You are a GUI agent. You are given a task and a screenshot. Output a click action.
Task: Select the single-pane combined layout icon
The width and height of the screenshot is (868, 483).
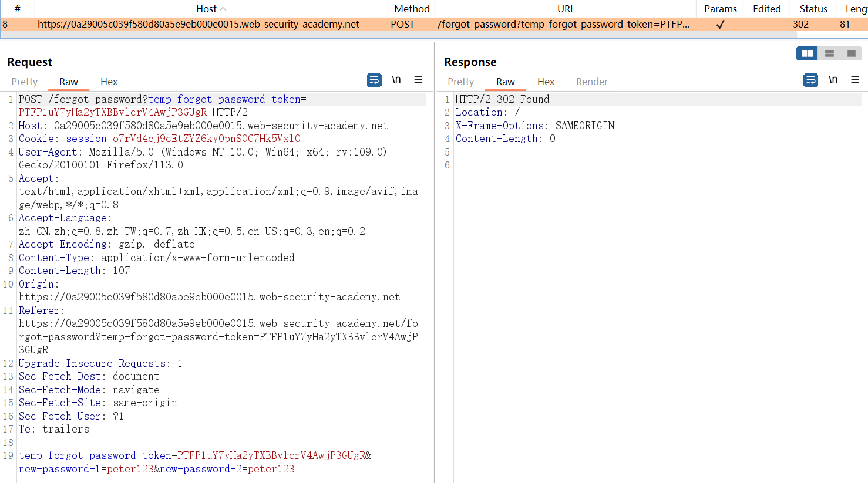[x=851, y=53]
